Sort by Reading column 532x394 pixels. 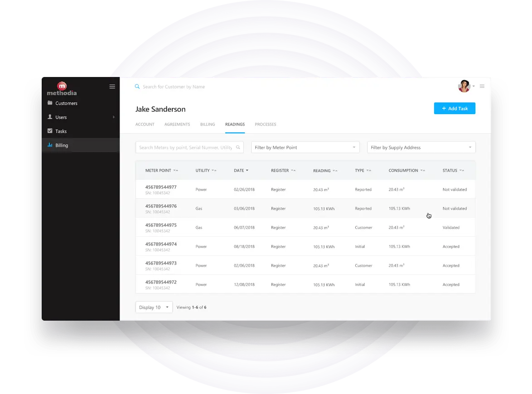[x=325, y=171]
